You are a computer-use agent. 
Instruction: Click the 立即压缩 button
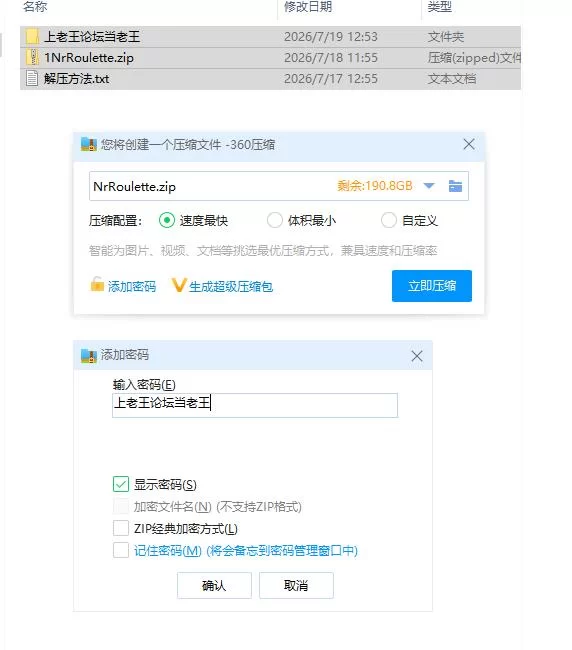(432, 286)
